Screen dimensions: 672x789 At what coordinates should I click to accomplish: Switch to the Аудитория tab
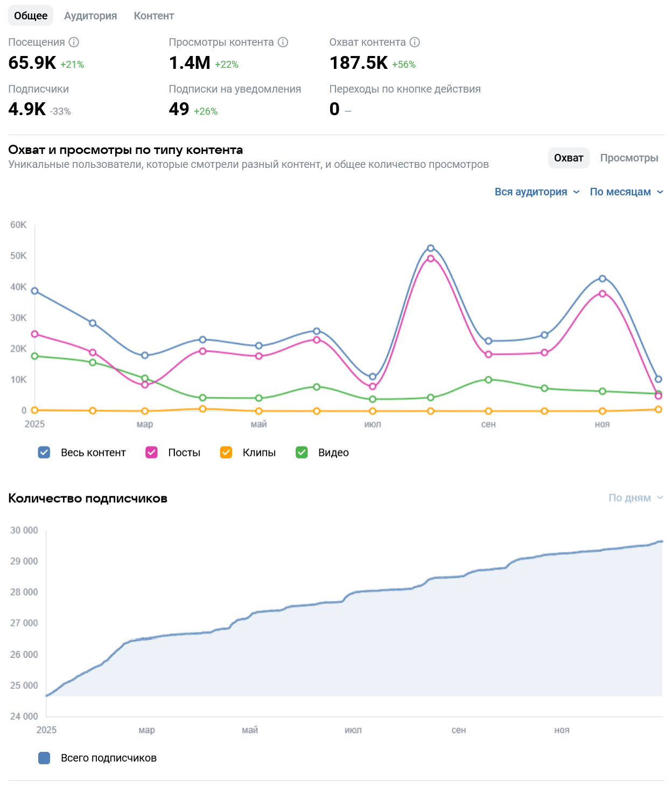coord(90,16)
